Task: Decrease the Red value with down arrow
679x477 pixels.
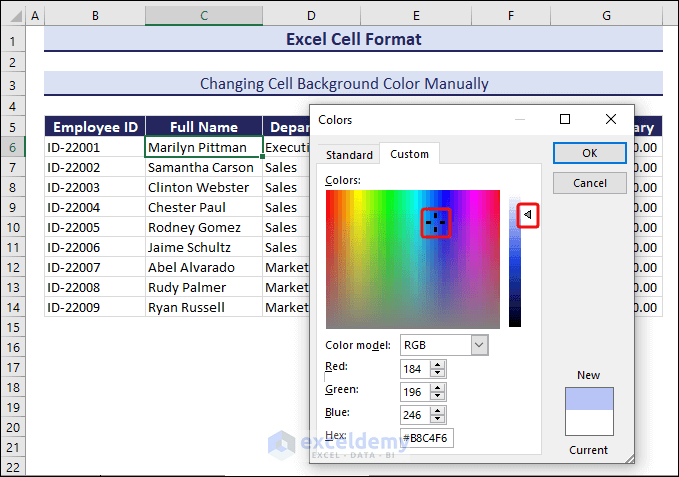Action: 438,373
